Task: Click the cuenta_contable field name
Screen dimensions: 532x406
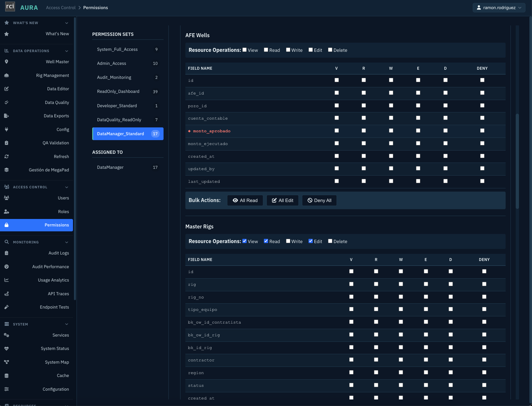Action: pos(208,118)
